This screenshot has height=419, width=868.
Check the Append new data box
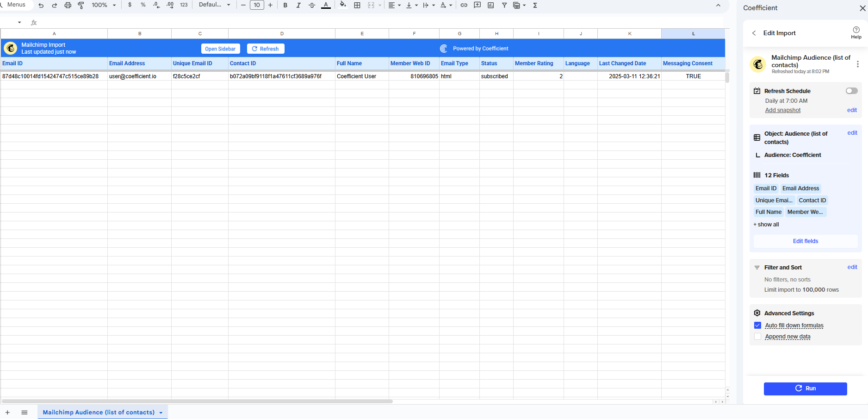click(x=757, y=337)
